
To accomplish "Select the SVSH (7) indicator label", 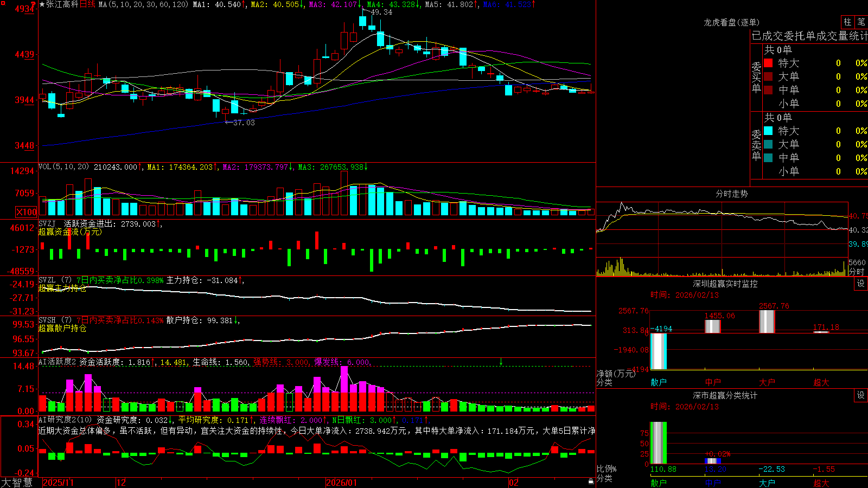I will [x=55, y=320].
